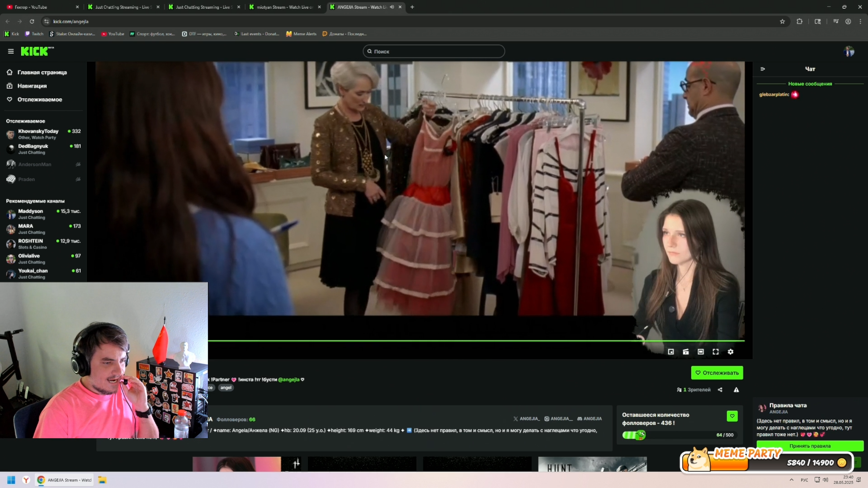
Task: Open ANGEJIA_ Instagram social link
Action: (558, 419)
